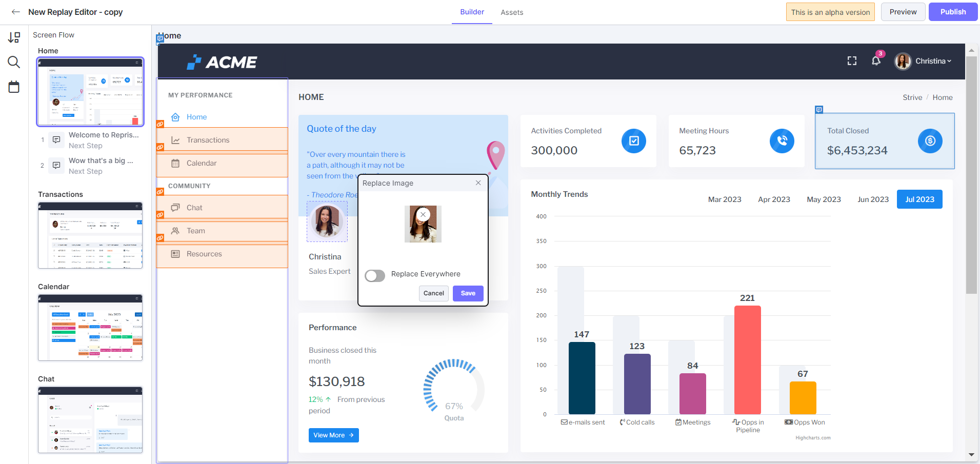Switch to the Assets tab

point(512,12)
